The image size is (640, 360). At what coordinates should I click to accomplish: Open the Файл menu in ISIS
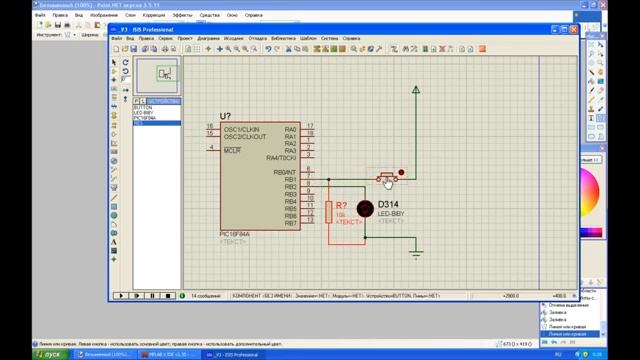[116, 38]
